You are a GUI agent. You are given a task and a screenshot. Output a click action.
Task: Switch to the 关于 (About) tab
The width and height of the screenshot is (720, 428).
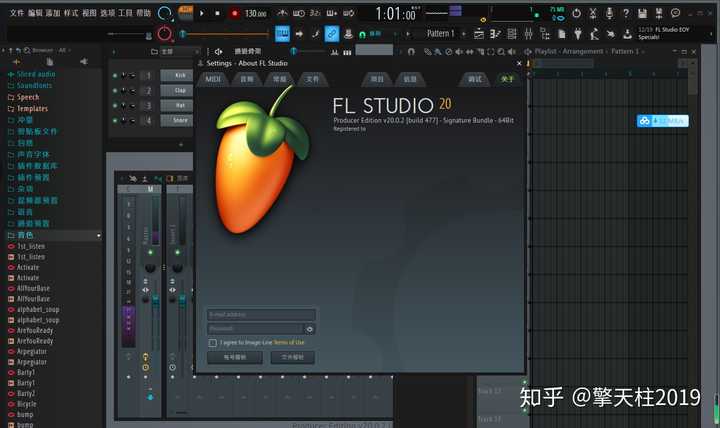coord(507,79)
